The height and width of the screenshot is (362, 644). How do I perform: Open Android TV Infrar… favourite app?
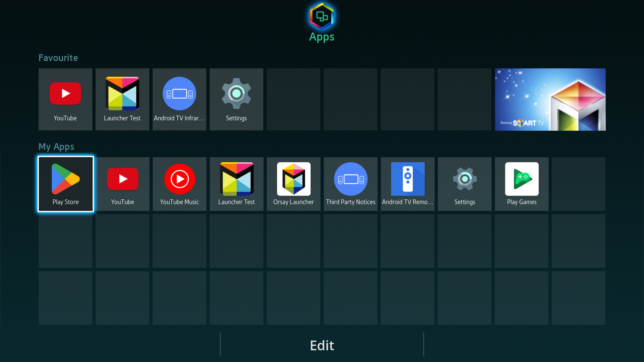point(179,100)
